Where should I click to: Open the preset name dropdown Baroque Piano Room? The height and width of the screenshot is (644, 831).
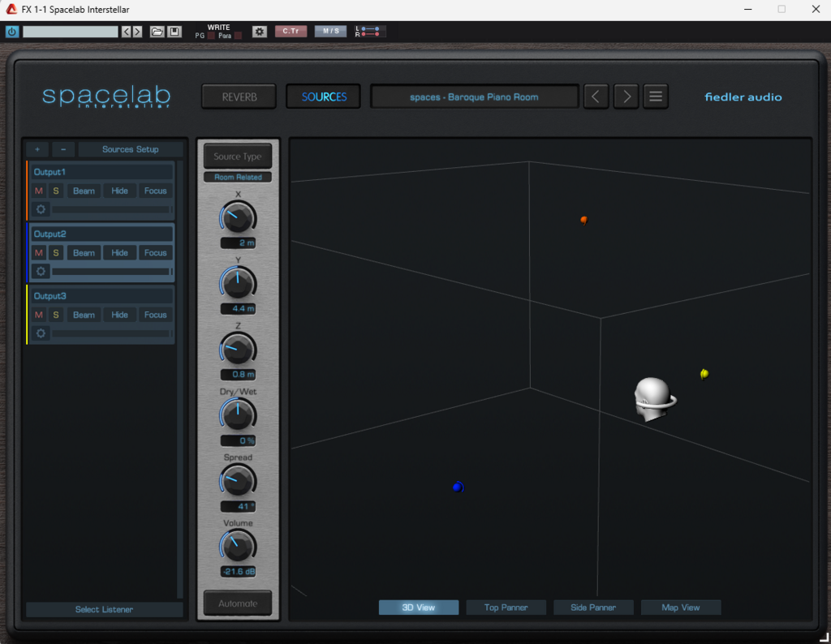[474, 97]
